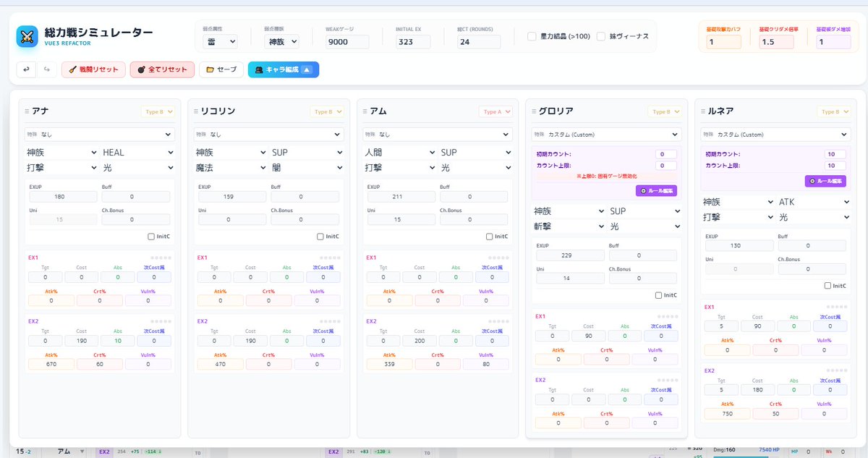868x458 pixels.
Task: Click the INITIAL EX field showing 323
Action: [x=413, y=42]
